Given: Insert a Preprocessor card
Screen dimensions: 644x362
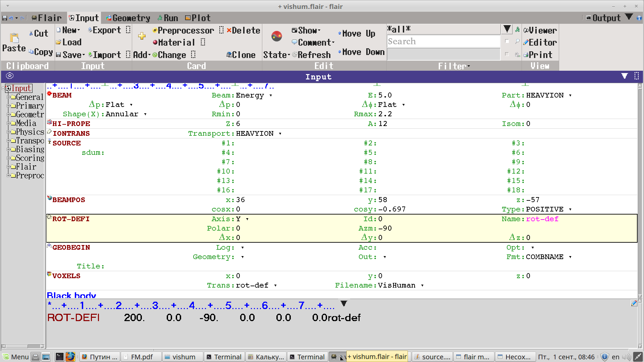Looking at the screenshot, I should pos(183,31).
